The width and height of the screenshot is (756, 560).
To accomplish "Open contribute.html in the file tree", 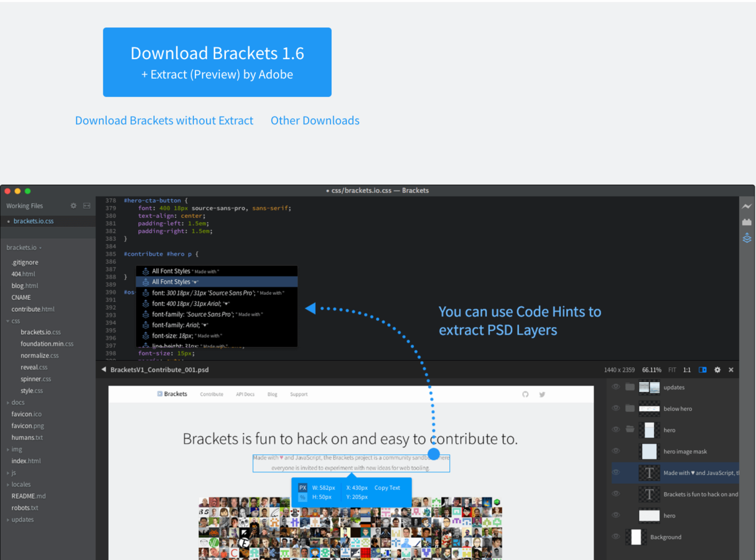I will tap(33, 309).
